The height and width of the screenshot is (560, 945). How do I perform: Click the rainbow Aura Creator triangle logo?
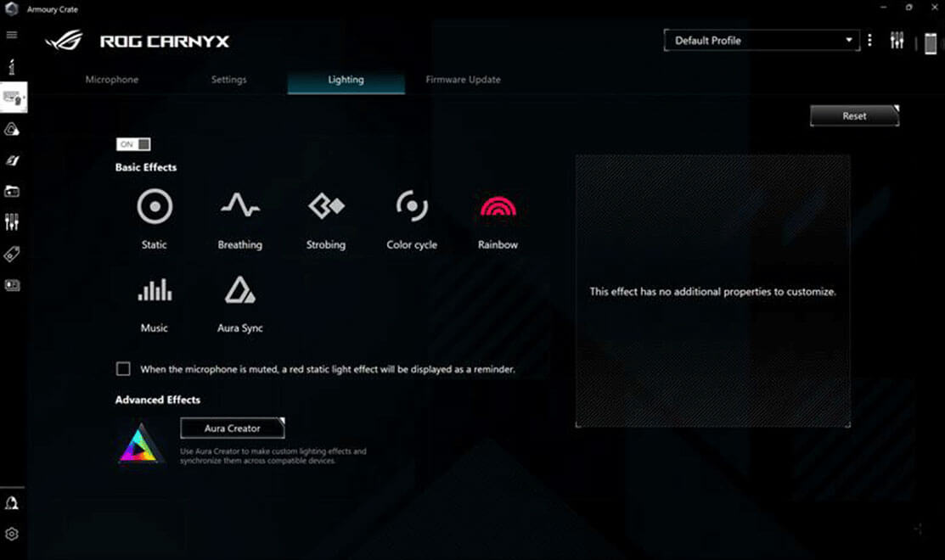click(140, 443)
